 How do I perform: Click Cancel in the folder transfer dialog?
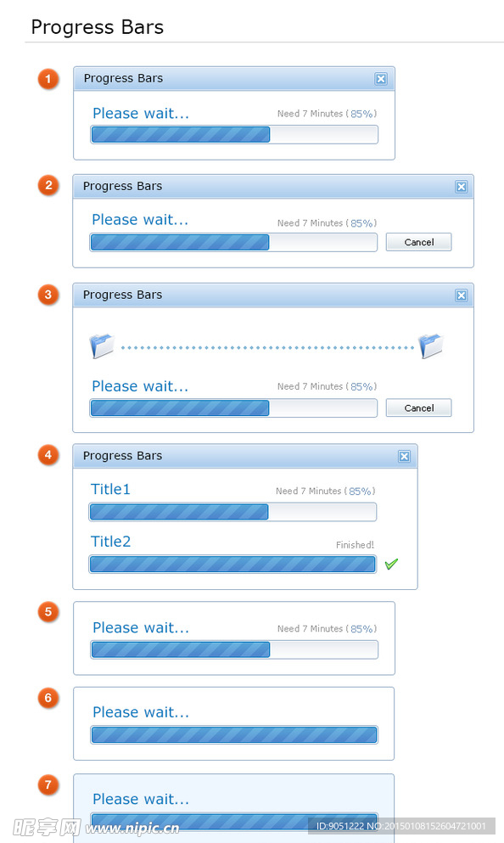tap(418, 408)
